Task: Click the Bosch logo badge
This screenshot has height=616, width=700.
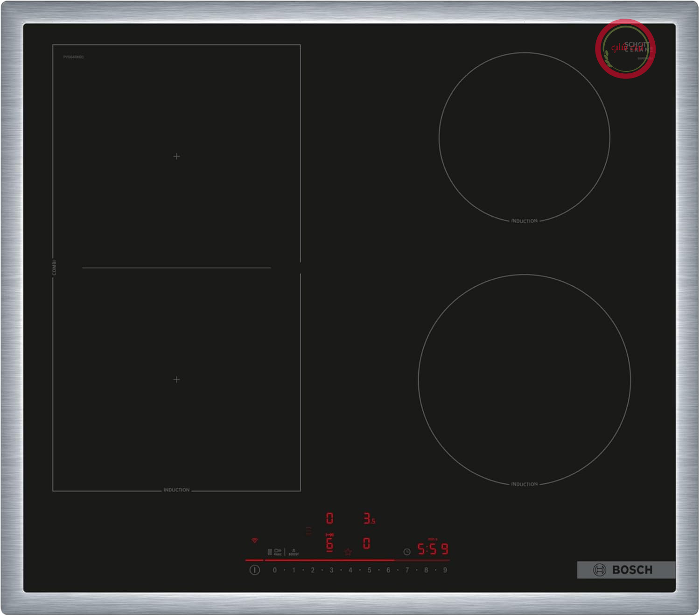Action: pyautogui.click(x=626, y=570)
